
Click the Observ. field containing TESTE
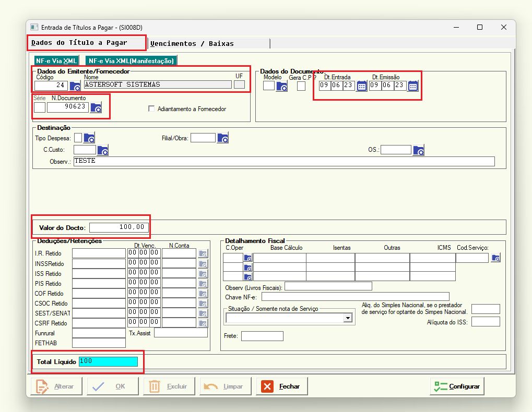[x=284, y=161]
